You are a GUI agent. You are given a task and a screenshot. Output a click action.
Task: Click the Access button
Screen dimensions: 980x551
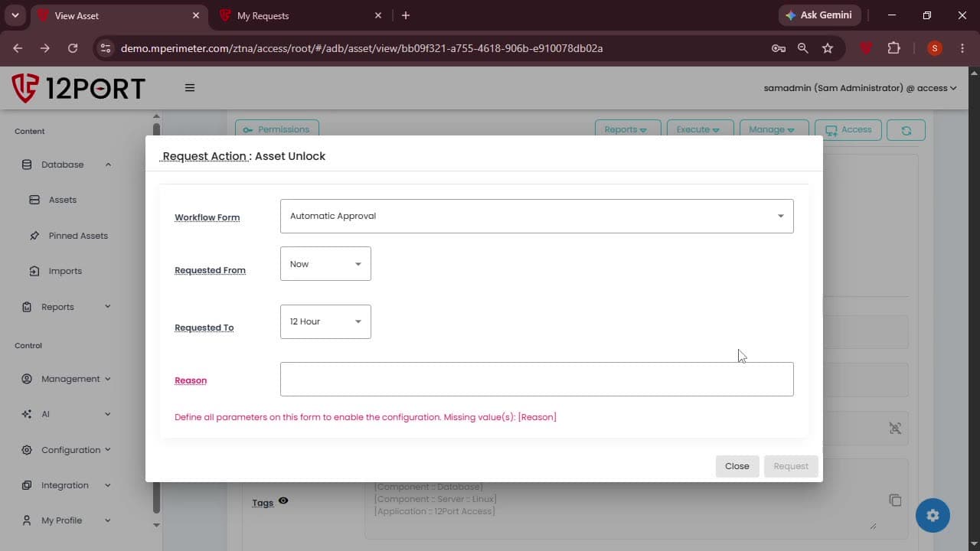(848, 130)
